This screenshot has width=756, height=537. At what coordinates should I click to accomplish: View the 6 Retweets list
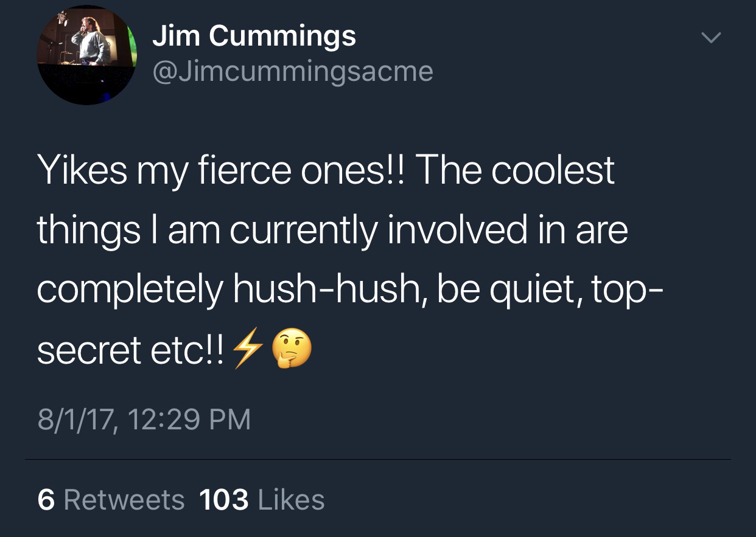[111, 500]
